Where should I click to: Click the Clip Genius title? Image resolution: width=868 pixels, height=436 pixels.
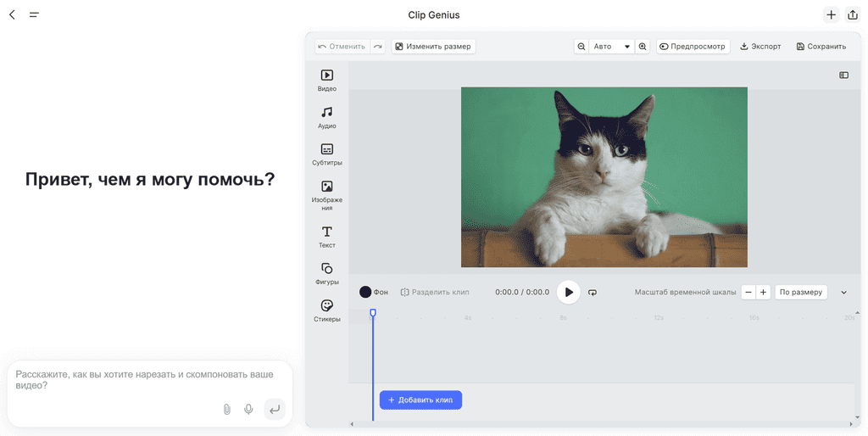pos(434,15)
